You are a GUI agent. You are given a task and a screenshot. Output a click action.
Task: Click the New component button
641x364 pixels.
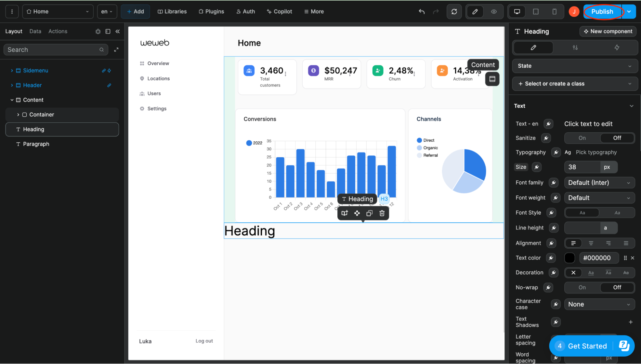[x=608, y=31]
